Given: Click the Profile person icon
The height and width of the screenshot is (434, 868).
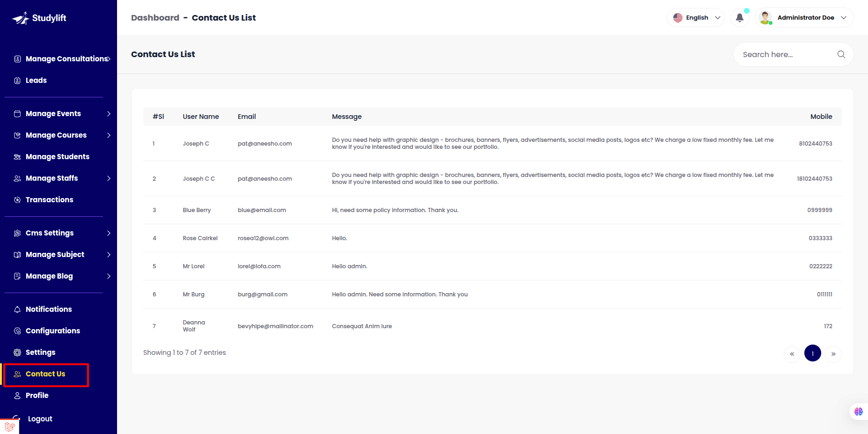Looking at the screenshot, I should 17,396.
